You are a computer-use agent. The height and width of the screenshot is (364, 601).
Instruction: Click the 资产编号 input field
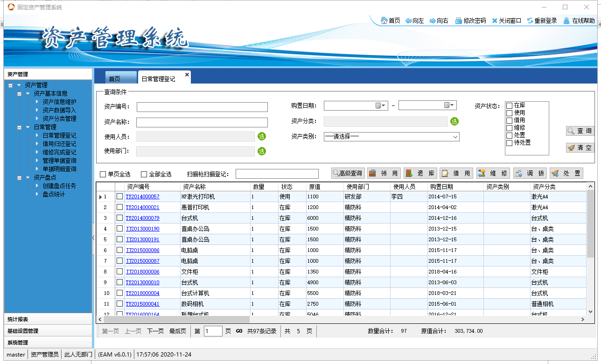pyautogui.click(x=202, y=107)
